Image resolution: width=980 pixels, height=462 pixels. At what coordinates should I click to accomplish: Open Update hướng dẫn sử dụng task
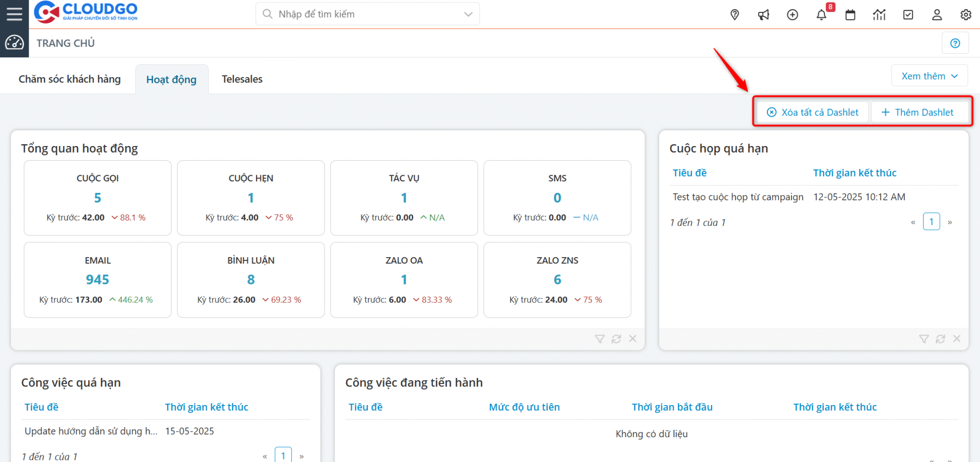(x=91, y=431)
